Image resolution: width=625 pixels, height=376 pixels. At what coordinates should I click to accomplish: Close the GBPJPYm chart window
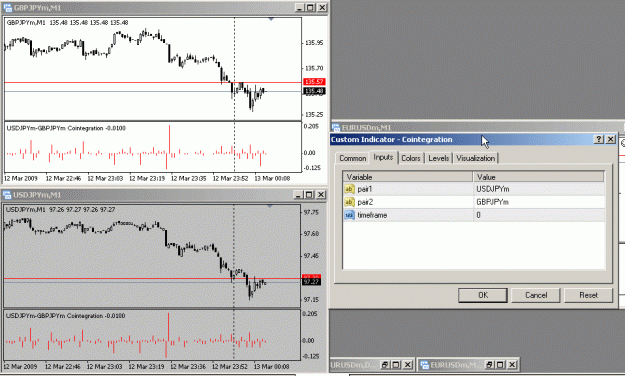click(x=322, y=8)
